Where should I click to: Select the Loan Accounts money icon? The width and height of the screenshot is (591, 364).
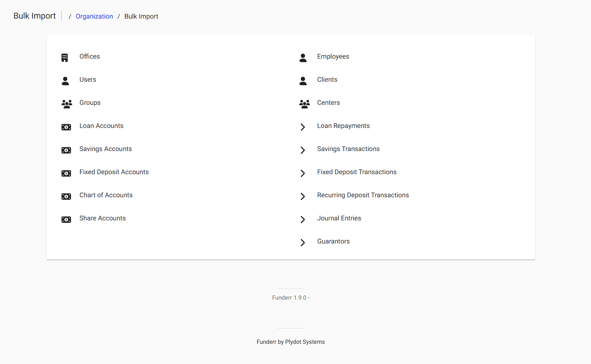(x=66, y=127)
